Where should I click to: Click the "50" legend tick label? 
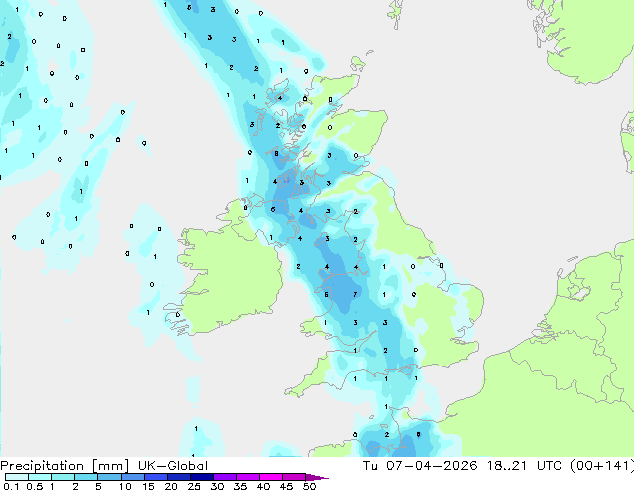pos(310,486)
